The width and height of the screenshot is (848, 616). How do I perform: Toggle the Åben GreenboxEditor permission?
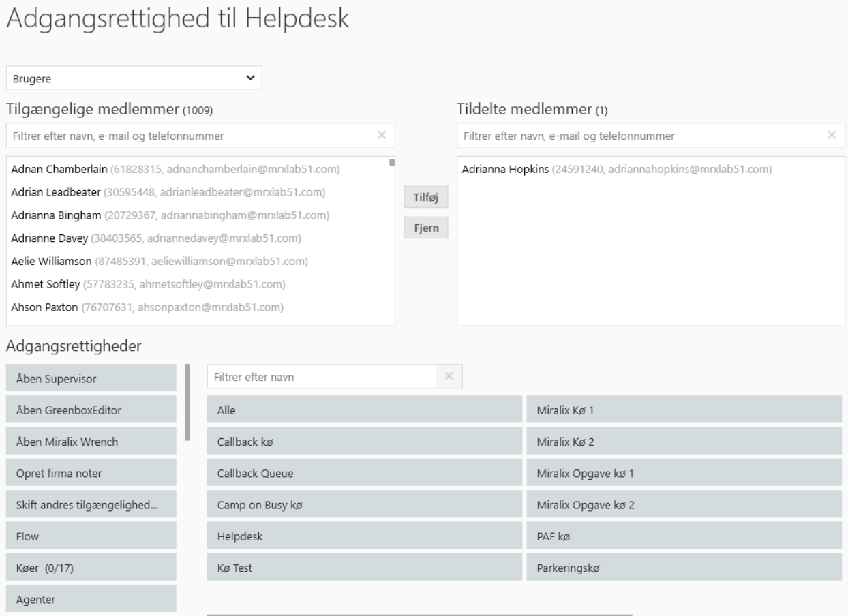pyautogui.click(x=91, y=410)
